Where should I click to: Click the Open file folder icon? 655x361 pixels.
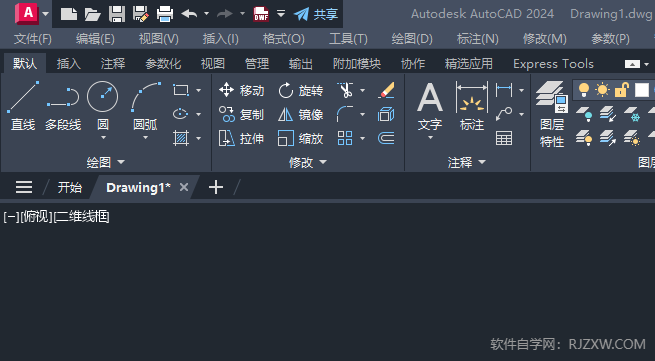93,14
